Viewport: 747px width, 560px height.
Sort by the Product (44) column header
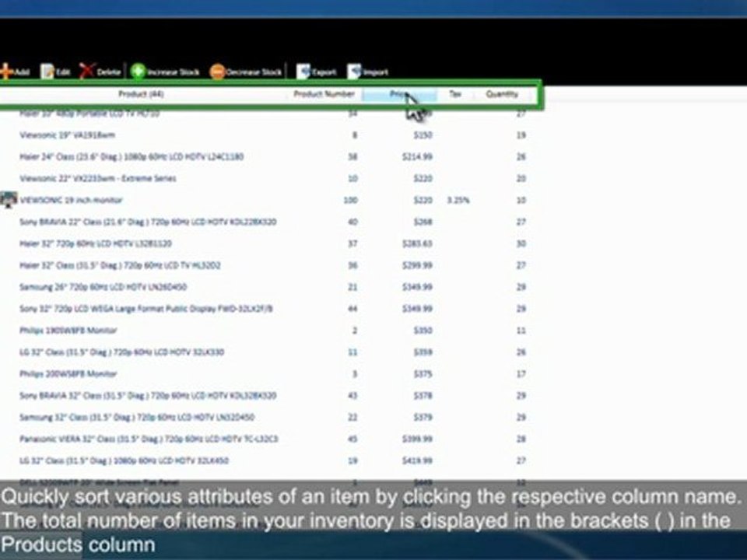click(141, 94)
